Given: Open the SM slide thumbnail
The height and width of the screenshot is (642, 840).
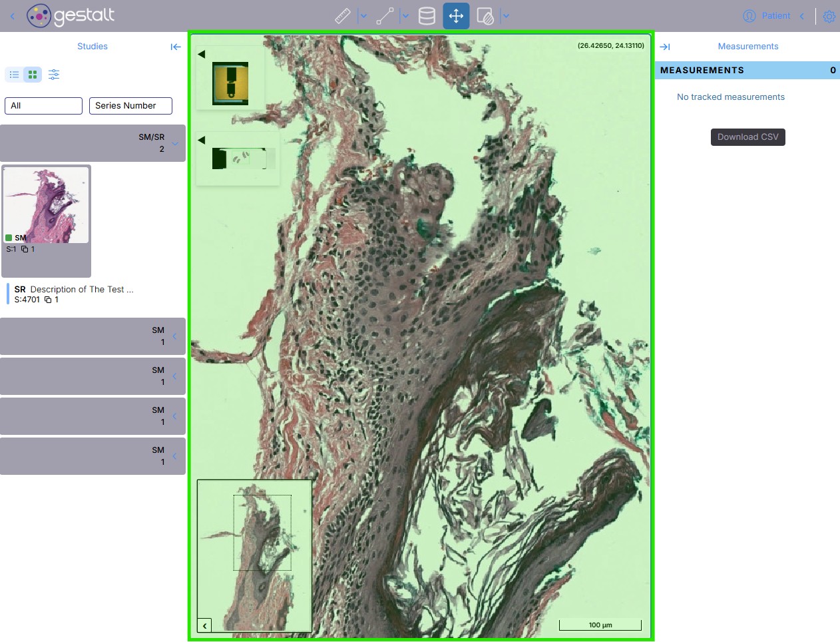Looking at the screenshot, I should point(46,205).
